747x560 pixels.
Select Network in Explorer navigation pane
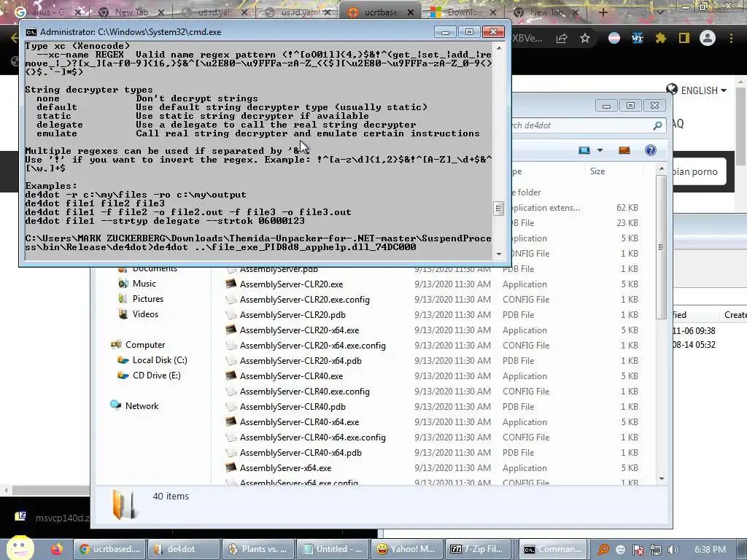click(142, 405)
